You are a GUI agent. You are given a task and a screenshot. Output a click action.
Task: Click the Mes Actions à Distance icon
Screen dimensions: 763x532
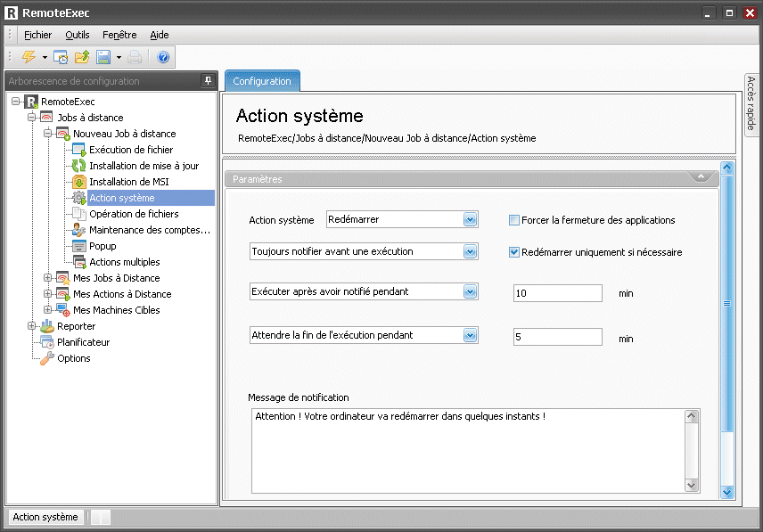[63, 294]
